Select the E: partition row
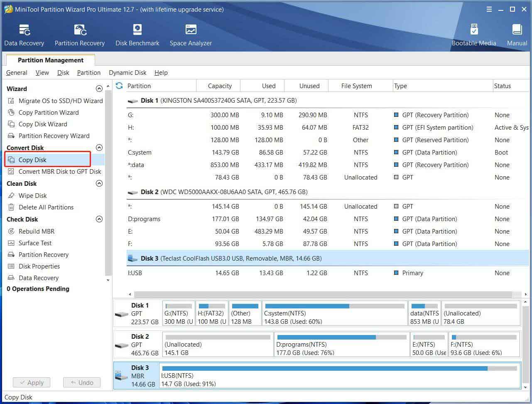The height and width of the screenshot is (404, 532). [x=329, y=232]
